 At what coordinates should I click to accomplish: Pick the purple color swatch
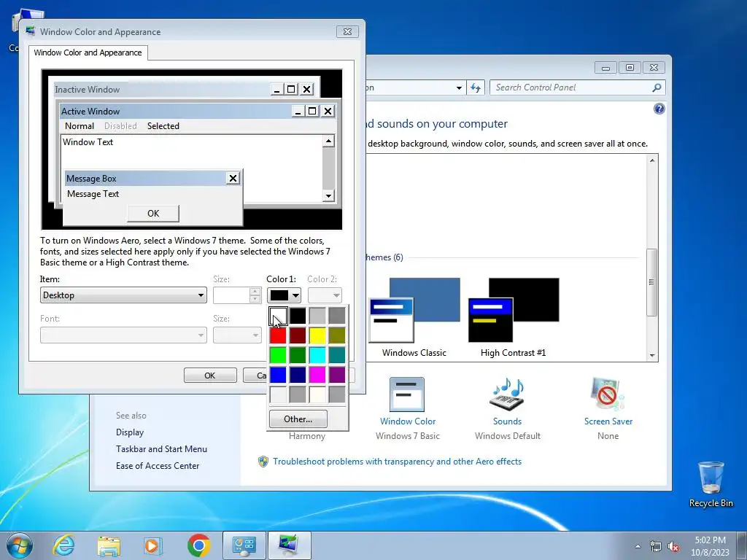(x=337, y=375)
